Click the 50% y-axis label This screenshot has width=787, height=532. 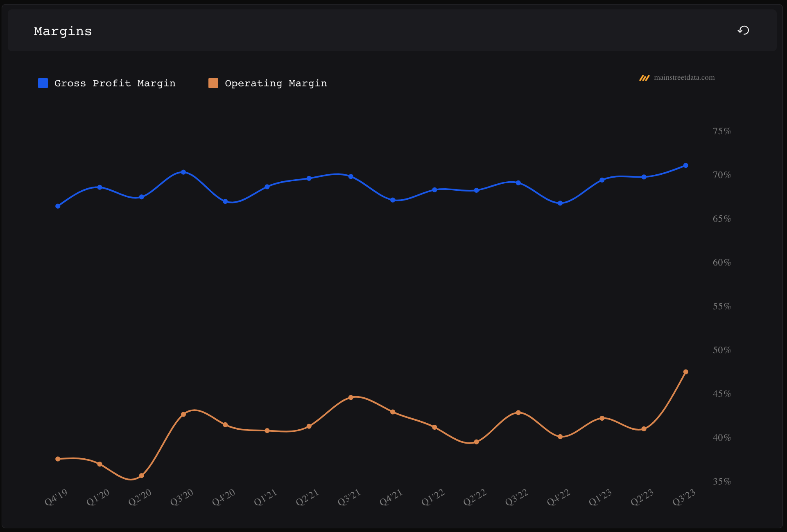(x=721, y=350)
